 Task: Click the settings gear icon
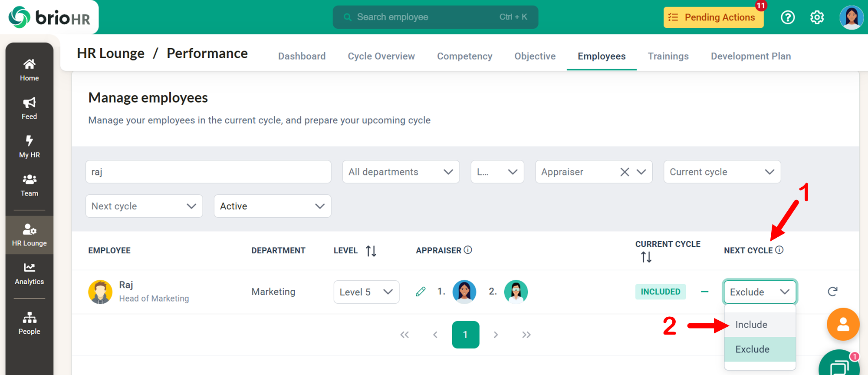click(817, 17)
